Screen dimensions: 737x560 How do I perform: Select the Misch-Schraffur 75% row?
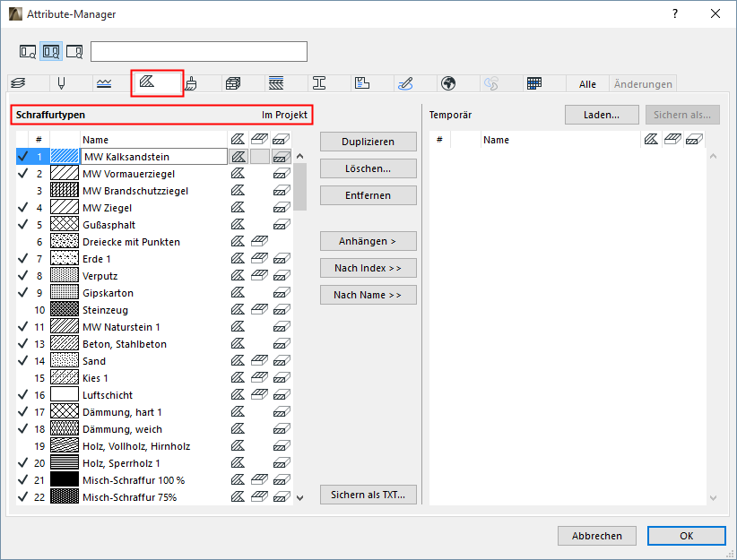pyautogui.click(x=154, y=497)
